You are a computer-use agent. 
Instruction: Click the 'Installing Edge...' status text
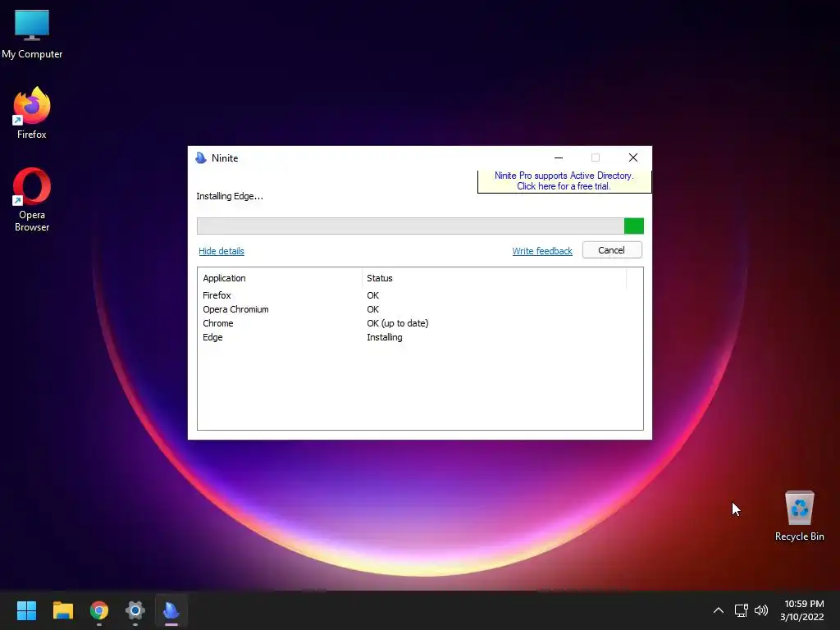(x=230, y=196)
